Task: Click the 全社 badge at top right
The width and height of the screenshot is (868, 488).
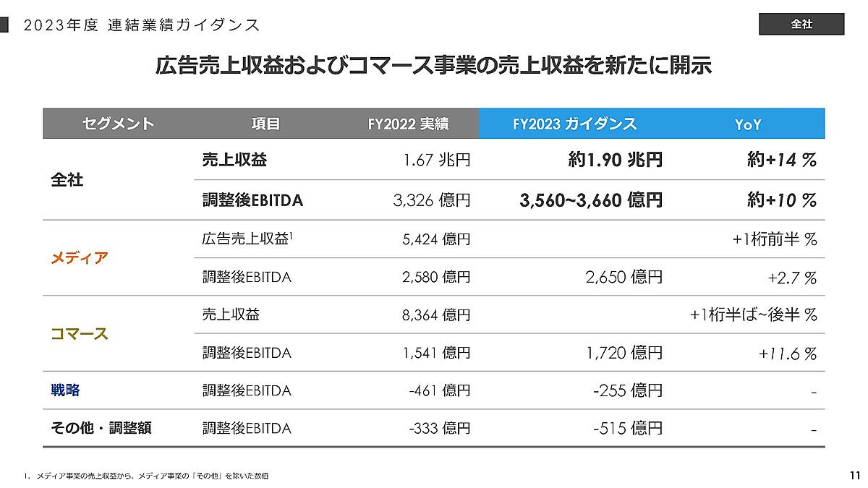Action: pos(801,24)
